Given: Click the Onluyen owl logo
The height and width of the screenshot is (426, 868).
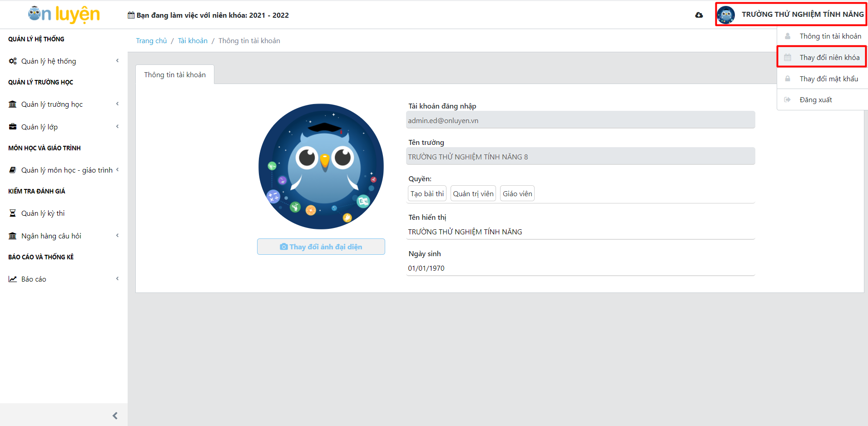Looking at the screenshot, I should (64, 15).
